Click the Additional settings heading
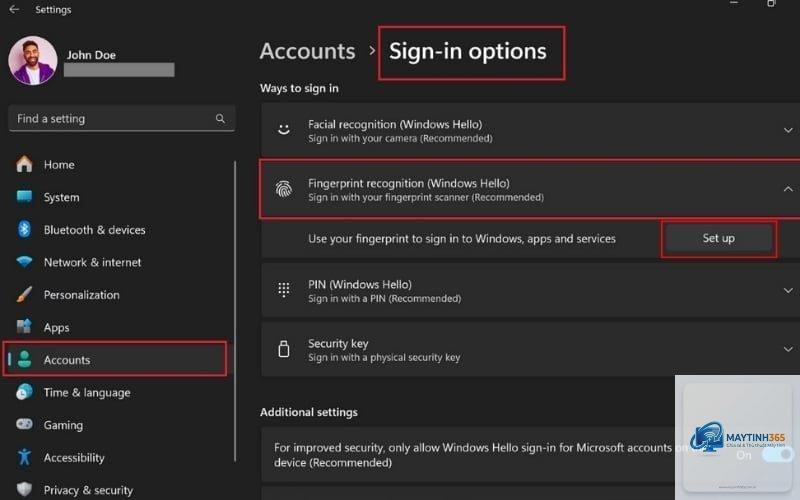The image size is (800, 500). (309, 412)
